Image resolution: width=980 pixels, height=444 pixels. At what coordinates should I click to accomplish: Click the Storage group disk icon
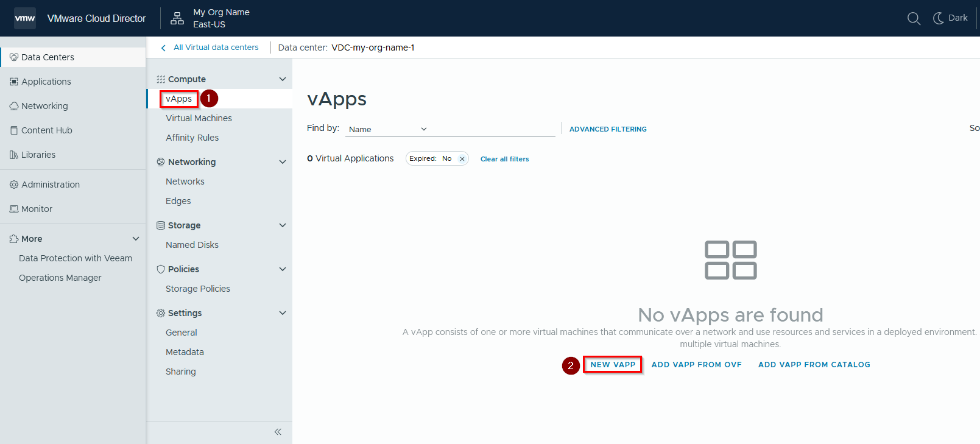coord(161,225)
